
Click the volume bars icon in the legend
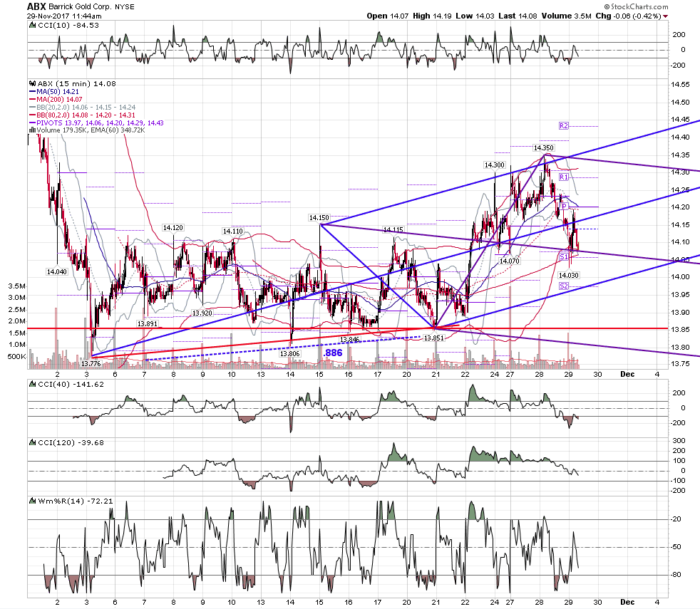pyautogui.click(x=33, y=130)
